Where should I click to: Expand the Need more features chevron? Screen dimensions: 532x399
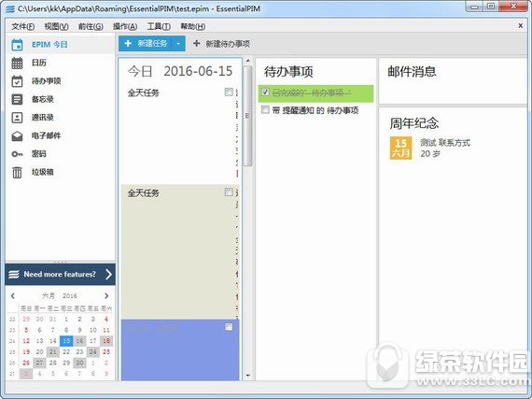tap(108, 275)
